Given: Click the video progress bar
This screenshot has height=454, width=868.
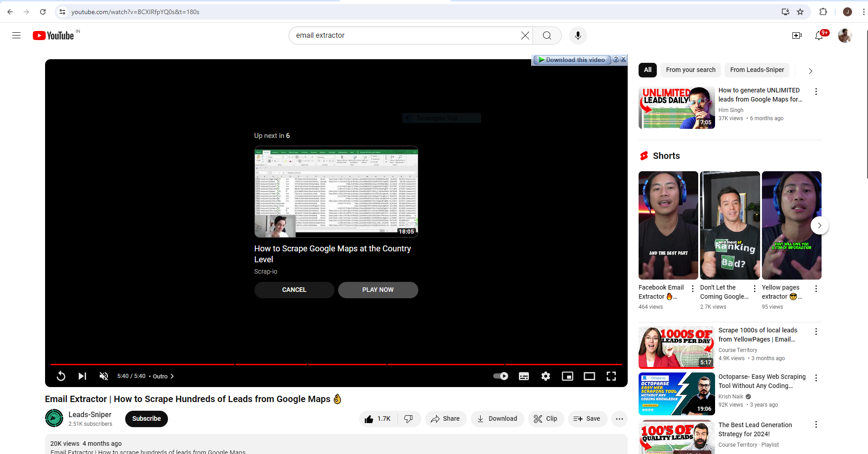Looking at the screenshot, I should (x=336, y=364).
